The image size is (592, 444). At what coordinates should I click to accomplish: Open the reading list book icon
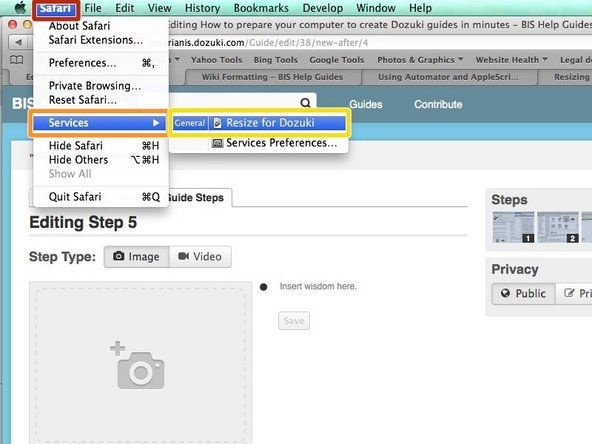(17, 60)
